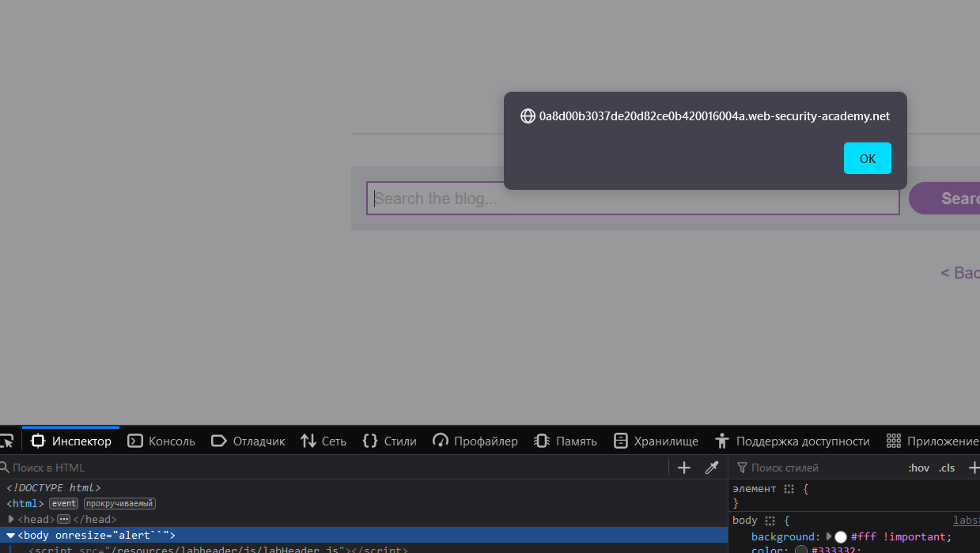Click the body selector in rules

[x=745, y=521]
